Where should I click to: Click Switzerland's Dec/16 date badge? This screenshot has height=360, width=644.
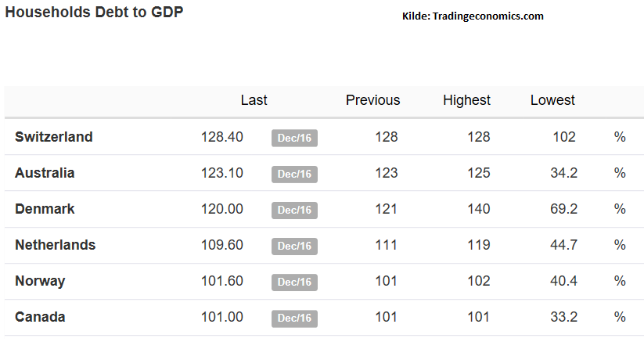coord(294,139)
